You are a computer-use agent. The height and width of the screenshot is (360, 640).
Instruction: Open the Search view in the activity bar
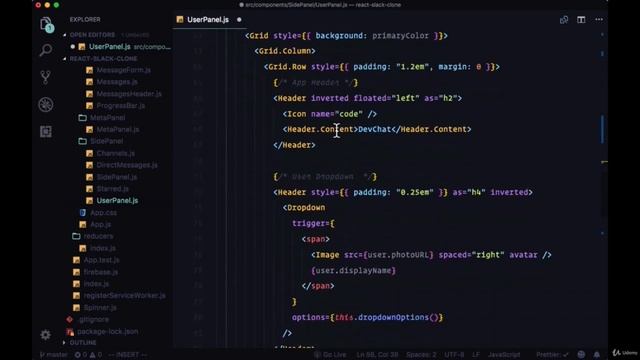pos(46,51)
